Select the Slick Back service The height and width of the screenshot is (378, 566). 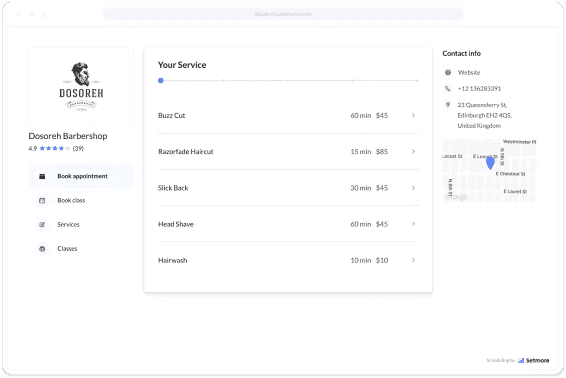click(x=288, y=188)
